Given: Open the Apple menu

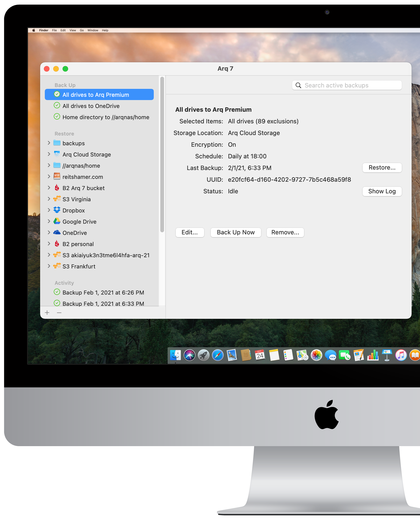Looking at the screenshot, I should 34,30.
